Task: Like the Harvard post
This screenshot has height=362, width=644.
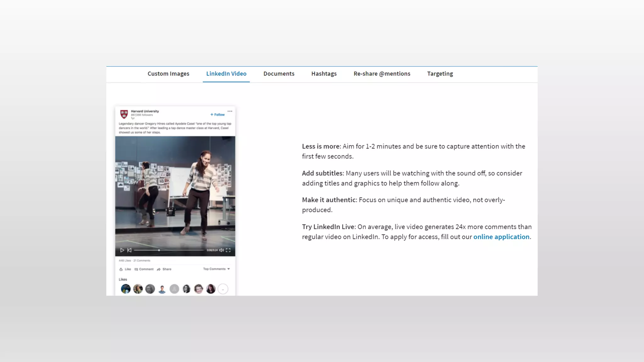Action: point(125,269)
